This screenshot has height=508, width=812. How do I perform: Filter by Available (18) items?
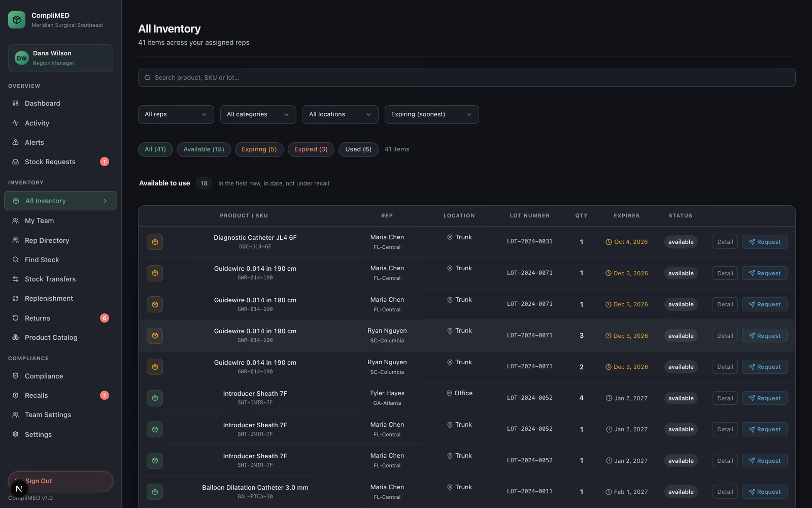[204, 149]
